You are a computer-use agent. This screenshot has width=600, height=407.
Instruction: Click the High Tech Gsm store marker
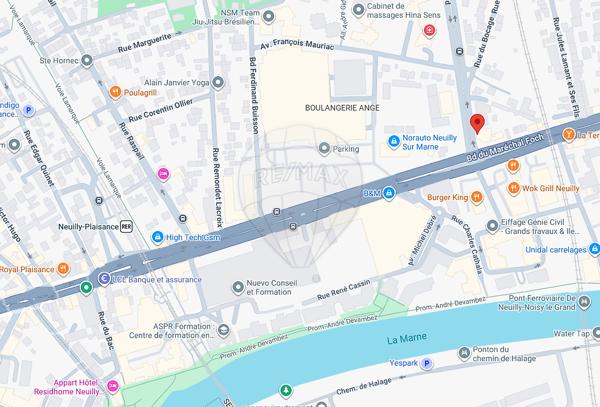tap(157, 237)
